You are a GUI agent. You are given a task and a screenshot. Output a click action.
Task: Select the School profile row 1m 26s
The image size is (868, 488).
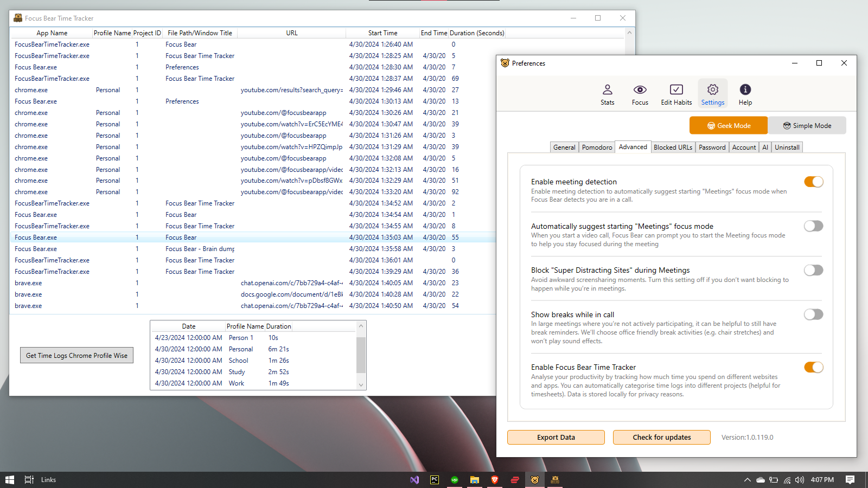pos(253,361)
